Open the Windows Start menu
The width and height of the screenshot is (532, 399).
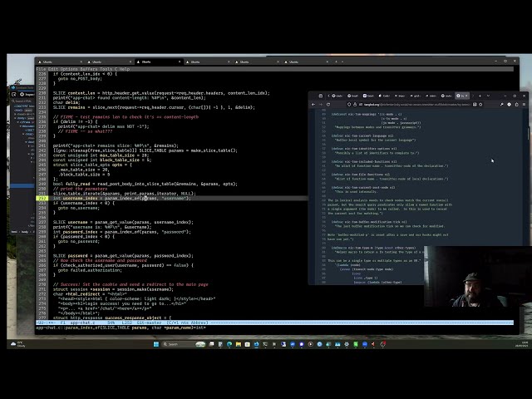pos(156,344)
